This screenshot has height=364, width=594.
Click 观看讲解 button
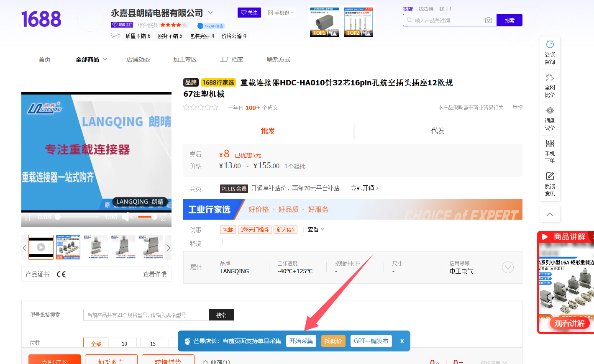[x=569, y=323]
